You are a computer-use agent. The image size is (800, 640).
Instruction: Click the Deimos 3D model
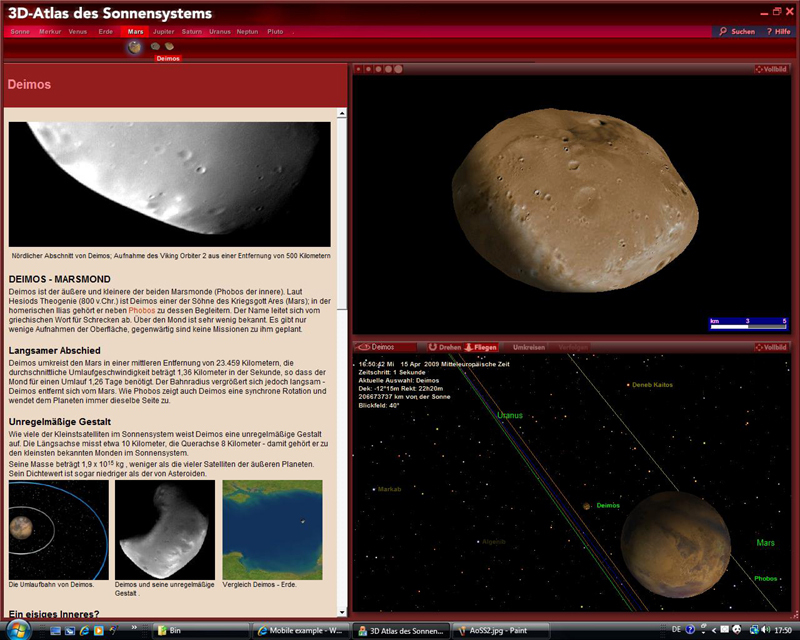575,201
